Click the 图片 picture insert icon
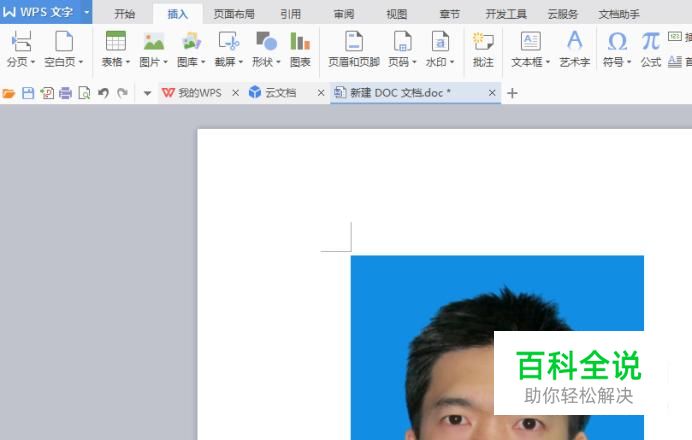The height and width of the screenshot is (440, 692). point(154,41)
